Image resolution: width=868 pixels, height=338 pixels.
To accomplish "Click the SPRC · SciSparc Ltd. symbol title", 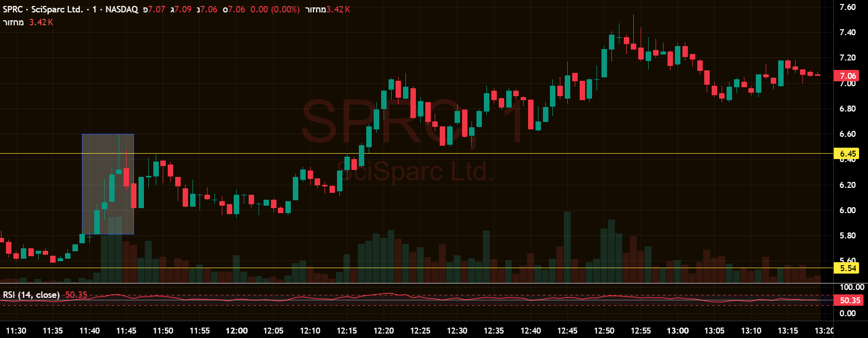I will (43, 9).
